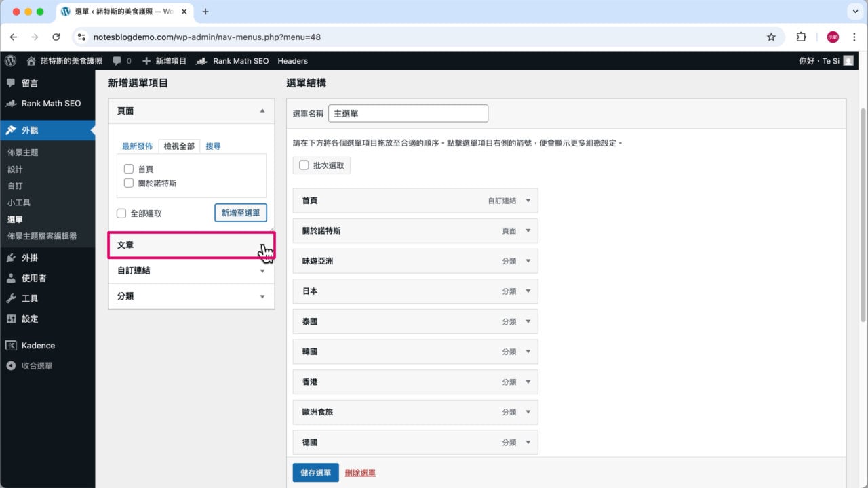Image resolution: width=868 pixels, height=488 pixels.
Task: Check the 首頁 page checkbox
Action: 129,169
